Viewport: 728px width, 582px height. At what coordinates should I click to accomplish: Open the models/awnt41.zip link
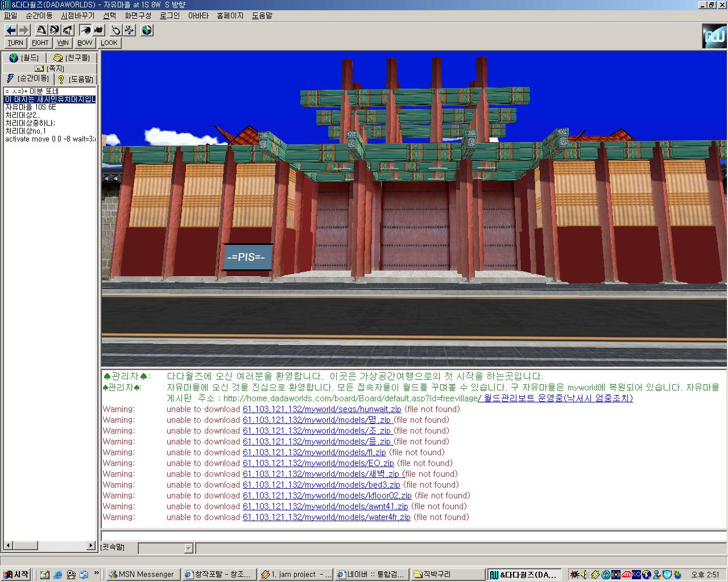[x=325, y=506]
